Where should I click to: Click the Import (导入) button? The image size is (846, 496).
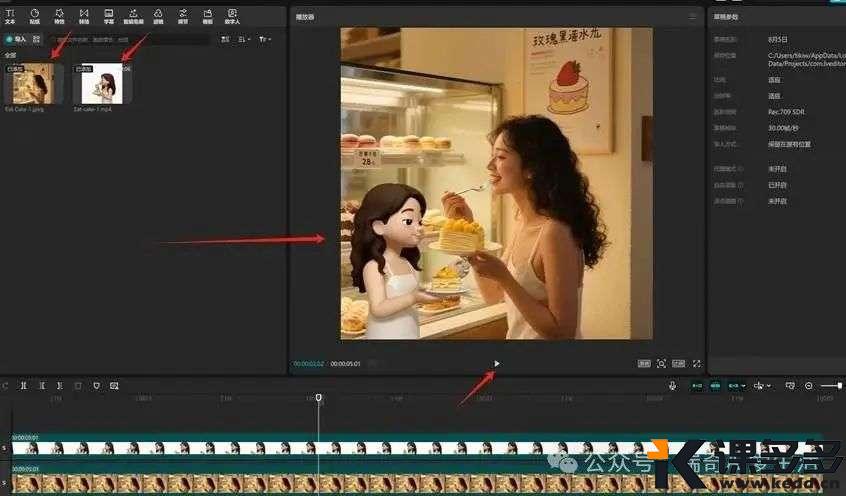coord(16,39)
